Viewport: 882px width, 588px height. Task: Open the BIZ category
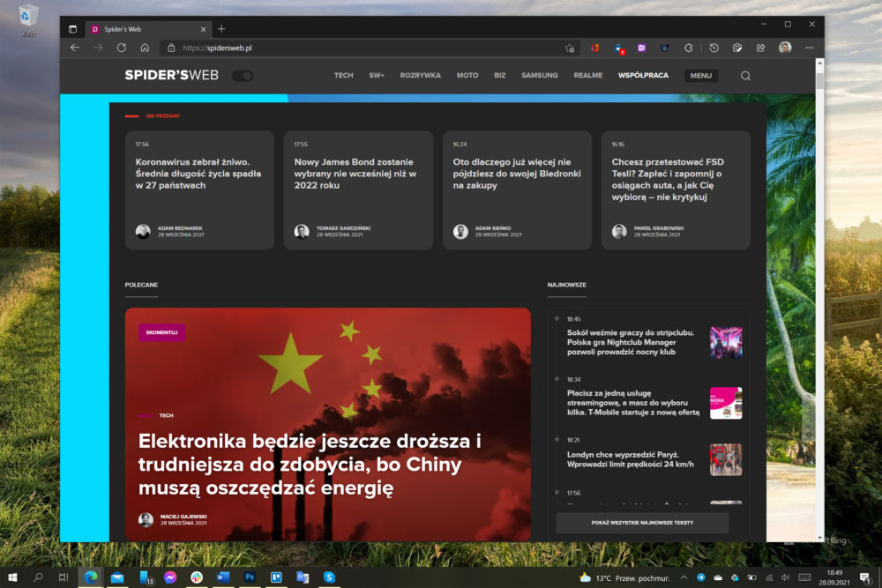pos(500,75)
